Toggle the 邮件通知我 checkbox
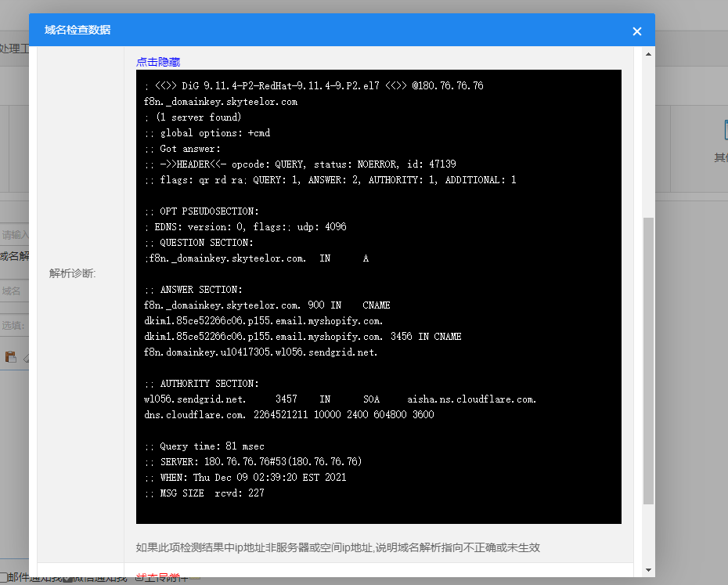728x585 pixels. coord(4,578)
